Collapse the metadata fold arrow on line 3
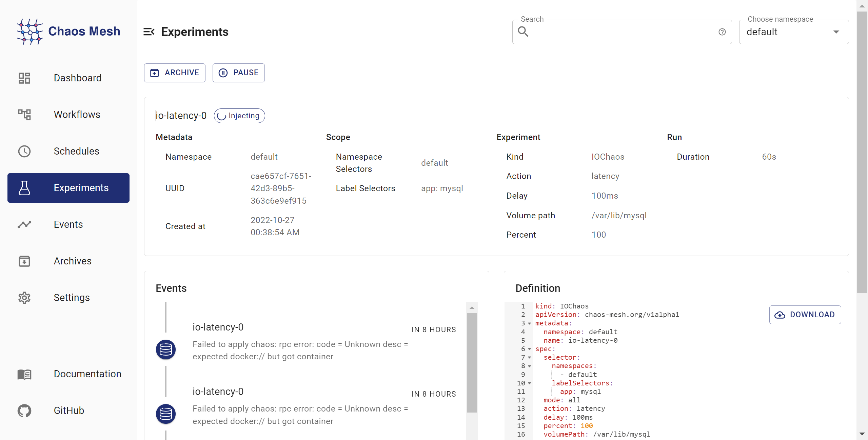Screen dimensions: 868x440 [x=529, y=323]
